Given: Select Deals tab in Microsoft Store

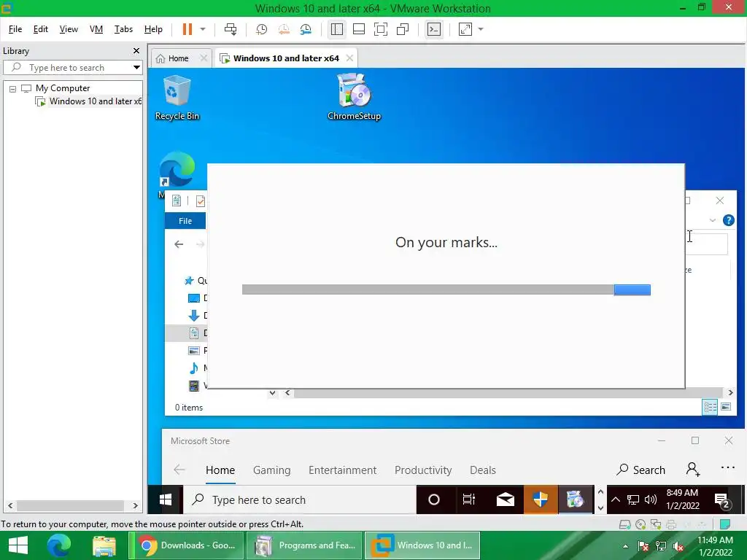Looking at the screenshot, I should point(483,470).
